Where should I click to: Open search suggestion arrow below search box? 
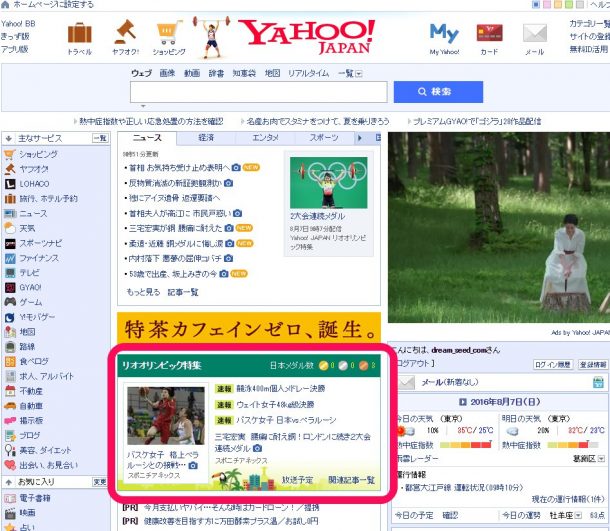[x=143, y=106]
